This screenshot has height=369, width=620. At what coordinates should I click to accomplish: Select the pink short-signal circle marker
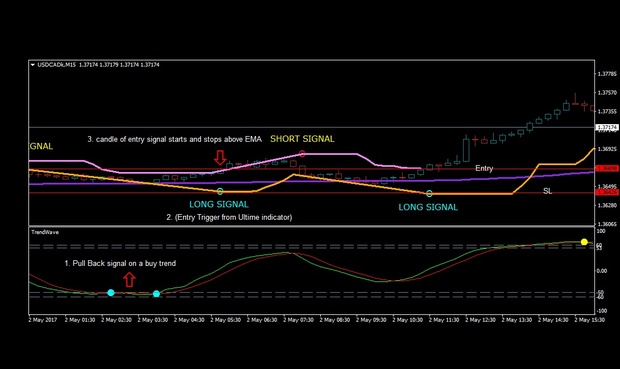click(302, 153)
